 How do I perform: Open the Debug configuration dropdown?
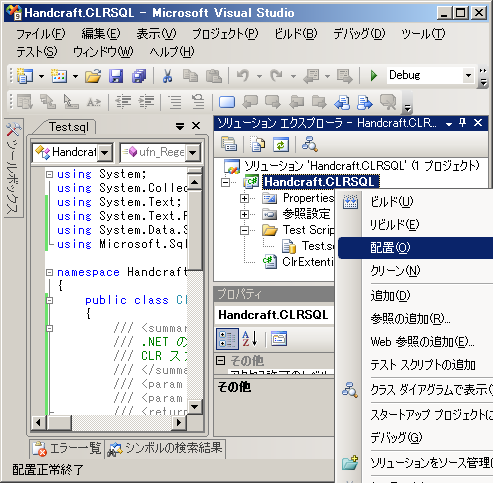click(468, 75)
